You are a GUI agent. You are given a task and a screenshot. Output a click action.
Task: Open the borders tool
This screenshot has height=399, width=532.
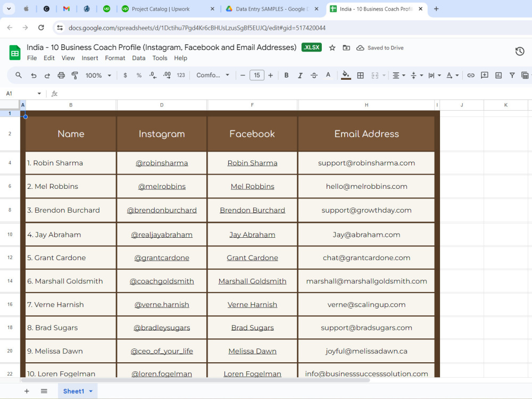[360, 76]
